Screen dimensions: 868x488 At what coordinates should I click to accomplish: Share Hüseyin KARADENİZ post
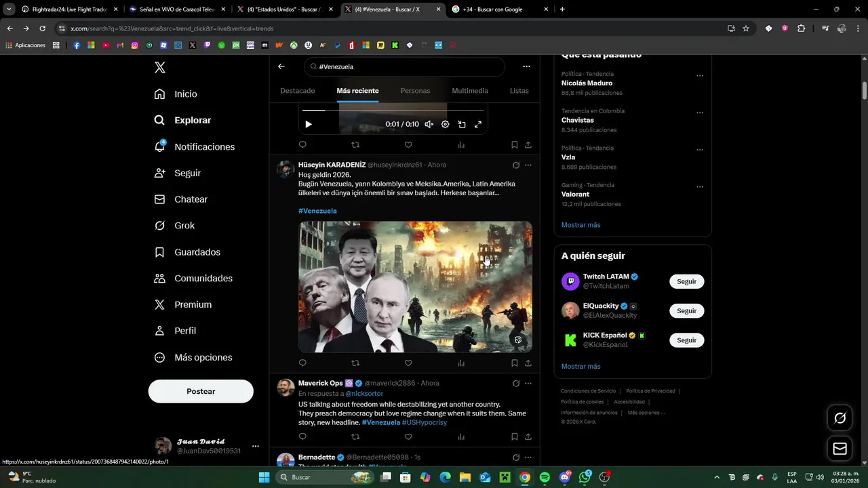(528, 363)
